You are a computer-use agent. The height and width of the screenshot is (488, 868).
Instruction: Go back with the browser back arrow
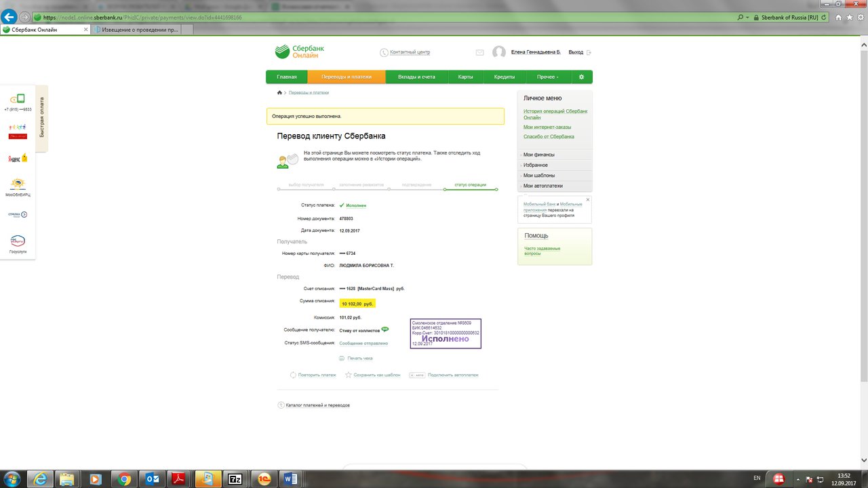tap(9, 18)
